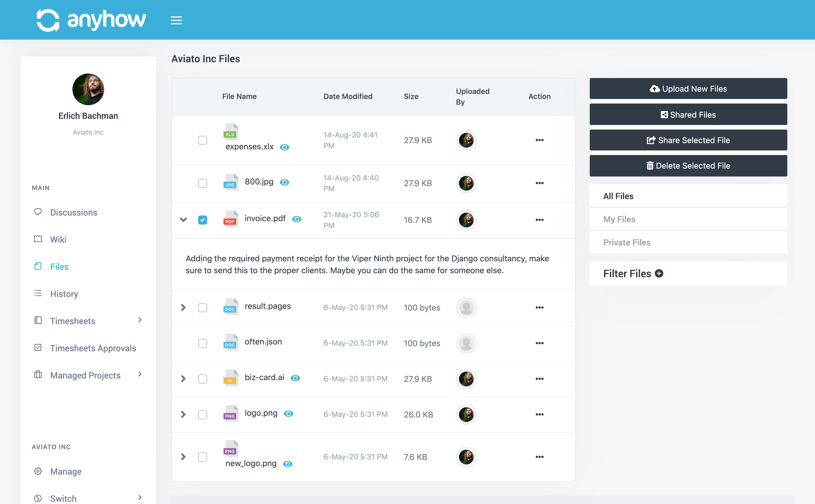Click Delete Selected File
The width and height of the screenshot is (815, 504).
[688, 166]
